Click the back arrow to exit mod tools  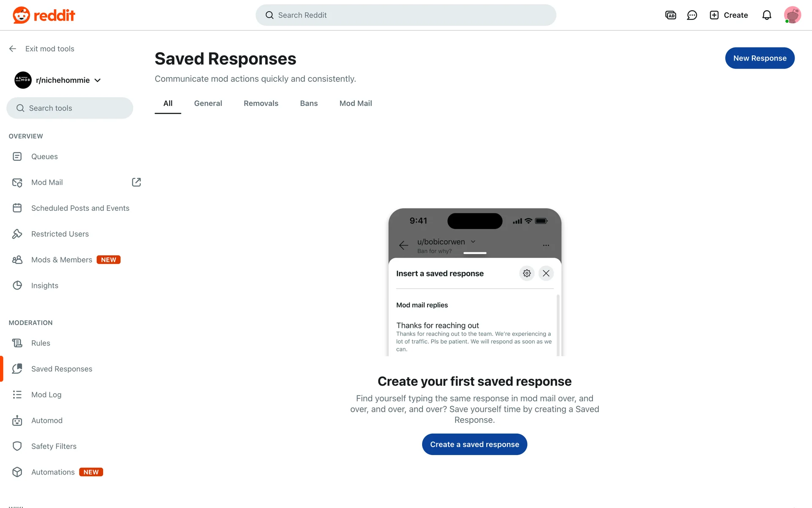pyautogui.click(x=13, y=49)
